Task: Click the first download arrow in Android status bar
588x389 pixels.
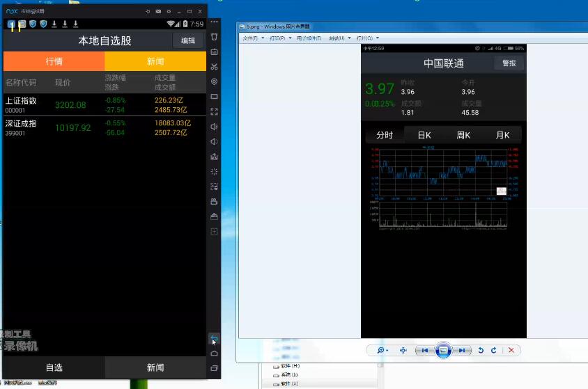Action: point(54,24)
